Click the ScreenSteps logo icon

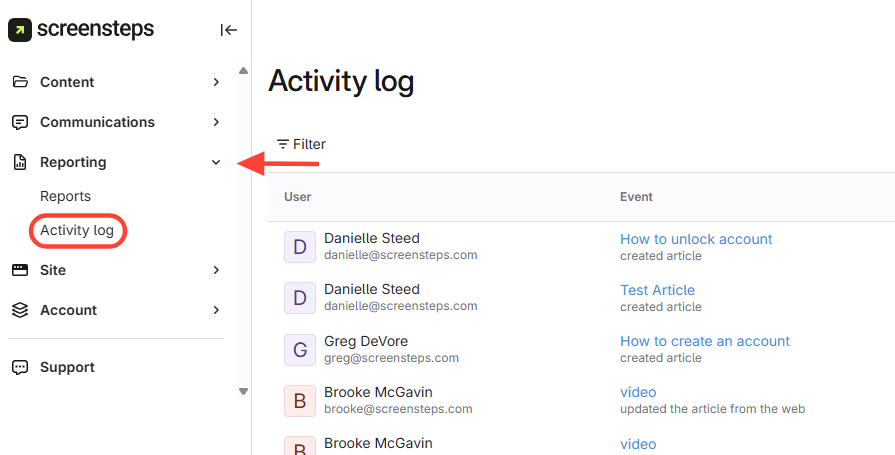point(20,30)
